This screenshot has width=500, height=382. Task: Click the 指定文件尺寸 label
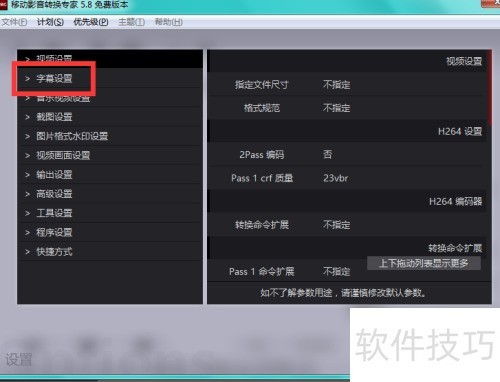tap(262, 85)
